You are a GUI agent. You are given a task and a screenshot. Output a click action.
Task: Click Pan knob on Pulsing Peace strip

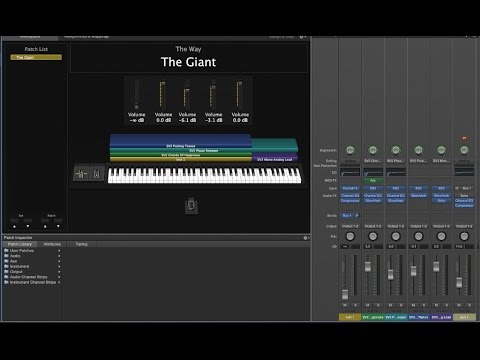pyautogui.click(x=418, y=236)
